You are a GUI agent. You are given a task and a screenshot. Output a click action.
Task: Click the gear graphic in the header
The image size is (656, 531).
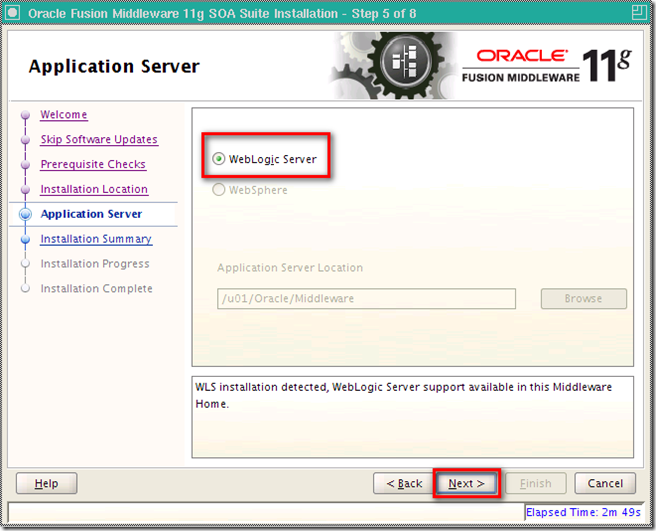coord(394,65)
